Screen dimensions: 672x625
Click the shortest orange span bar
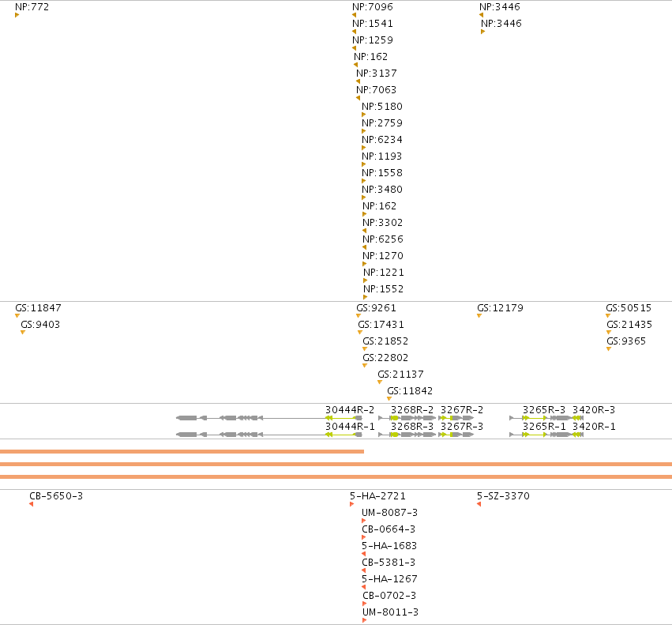(182, 451)
